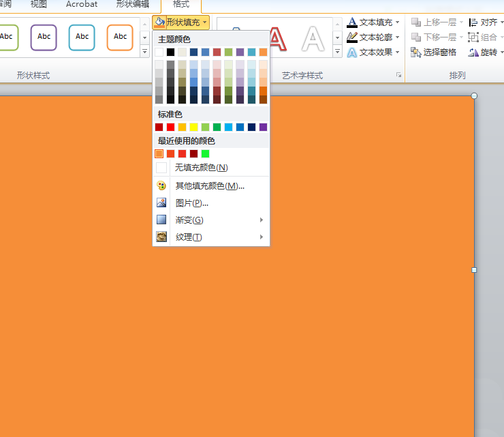This screenshot has height=437, width=504.
Task: Pick the black theme color swatch
Action: click(x=171, y=52)
